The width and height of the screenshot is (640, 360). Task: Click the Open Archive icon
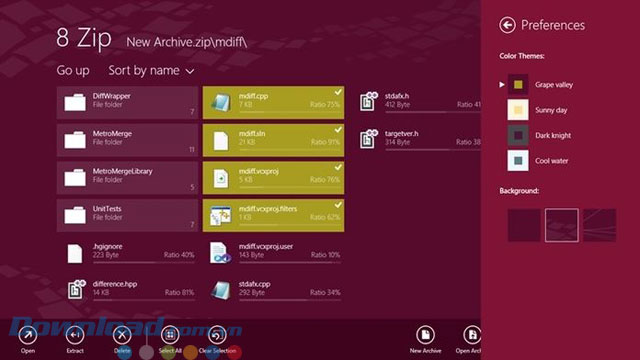click(472, 335)
